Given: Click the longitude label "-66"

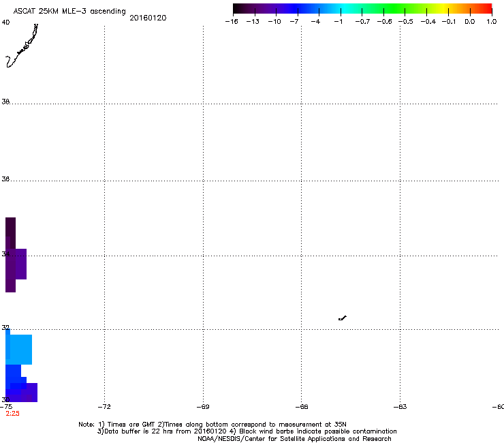Looking at the screenshot, I should (302, 407).
